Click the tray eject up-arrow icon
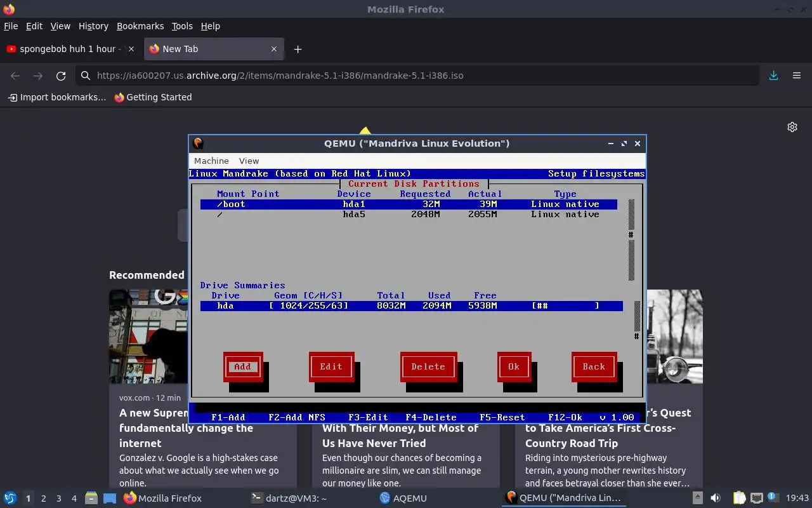The width and height of the screenshot is (812, 508). tap(697, 498)
